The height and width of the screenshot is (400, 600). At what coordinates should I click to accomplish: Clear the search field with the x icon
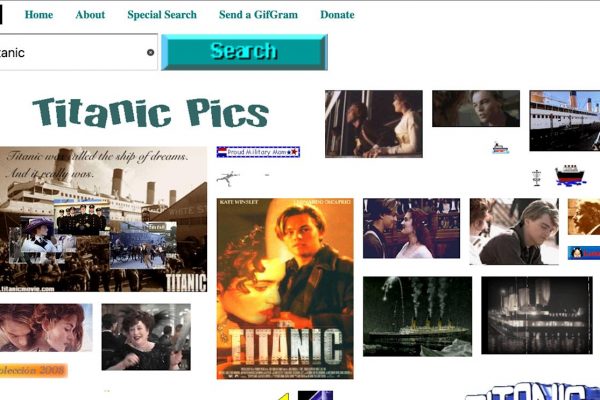(x=150, y=52)
